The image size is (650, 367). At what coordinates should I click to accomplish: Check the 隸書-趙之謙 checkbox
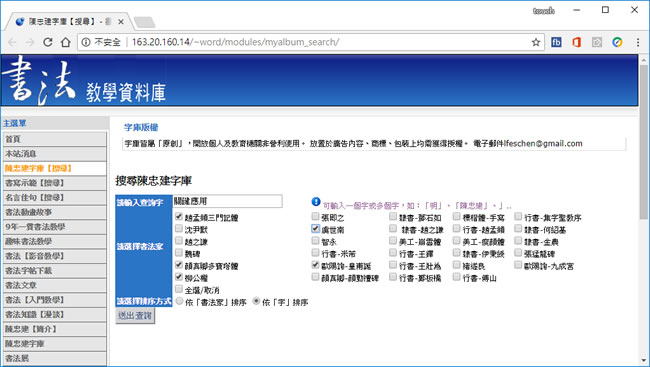(393, 228)
